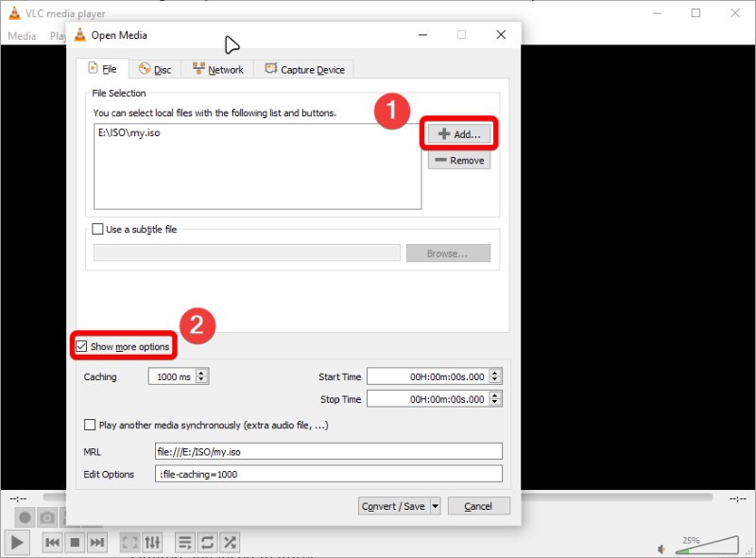
Task: Adjust the volume slider at 25%
Action: [x=707, y=546]
